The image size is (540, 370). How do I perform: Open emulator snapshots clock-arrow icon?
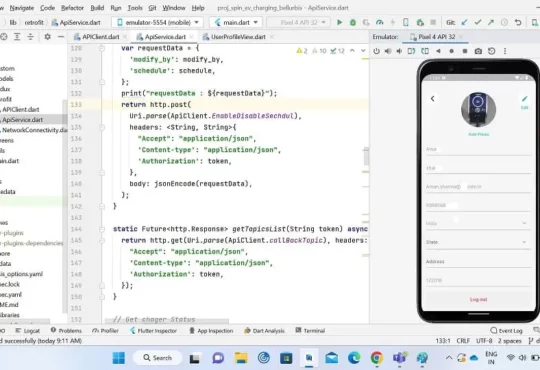(492, 51)
